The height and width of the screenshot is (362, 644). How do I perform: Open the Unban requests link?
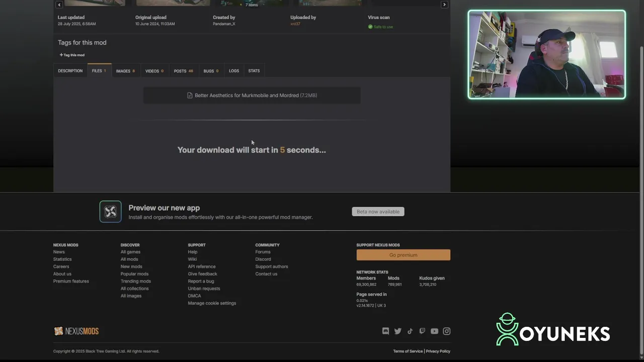pyautogui.click(x=204, y=289)
